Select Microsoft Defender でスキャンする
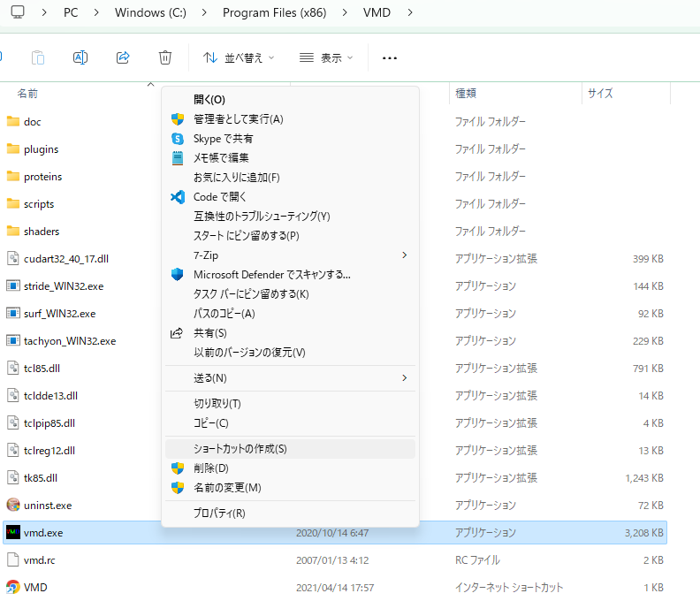The height and width of the screenshot is (601, 700). (x=271, y=275)
